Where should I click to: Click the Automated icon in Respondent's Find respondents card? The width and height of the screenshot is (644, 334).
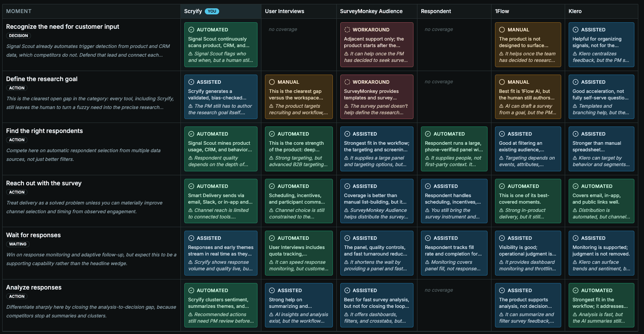point(428,134)
